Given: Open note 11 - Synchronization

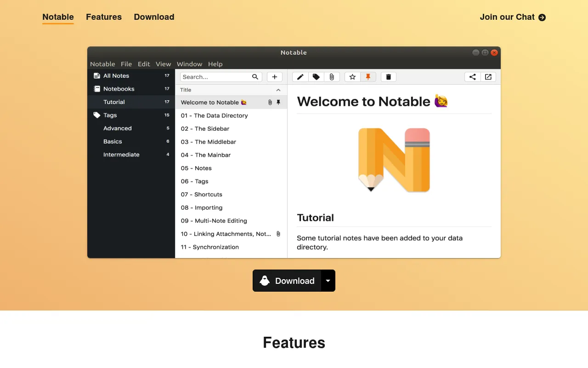Looking at the screenshot, I should tap(231, 247).
